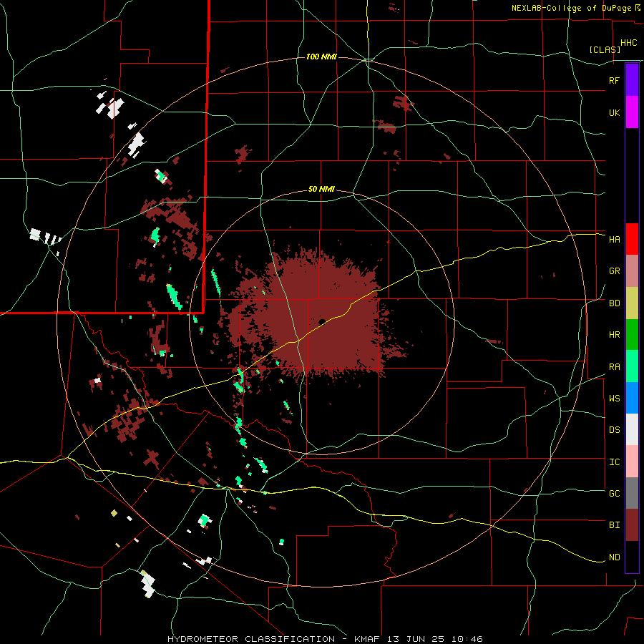Click the RA legend label

tap(614, 366)
